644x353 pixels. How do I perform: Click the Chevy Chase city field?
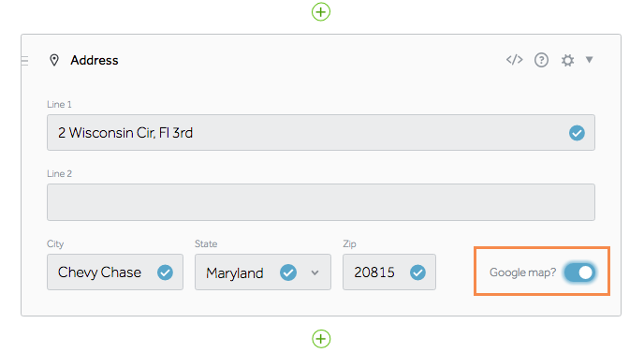pos(115,272)
